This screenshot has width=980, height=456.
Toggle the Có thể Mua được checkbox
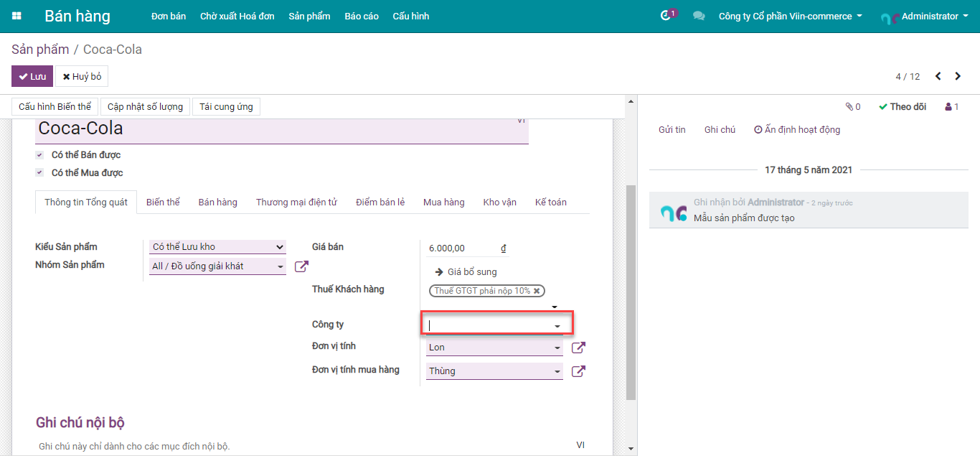click(x=39, y=173)
